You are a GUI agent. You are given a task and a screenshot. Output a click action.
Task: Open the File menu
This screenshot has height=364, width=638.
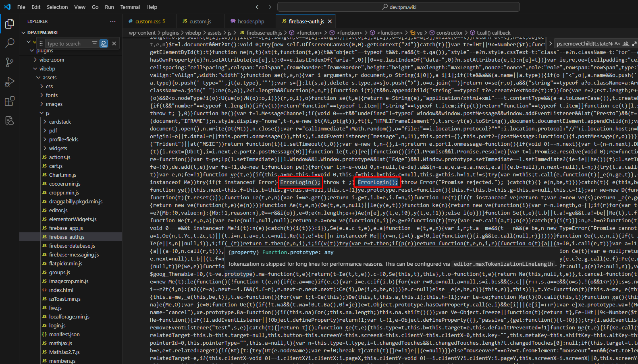point(21,7)
